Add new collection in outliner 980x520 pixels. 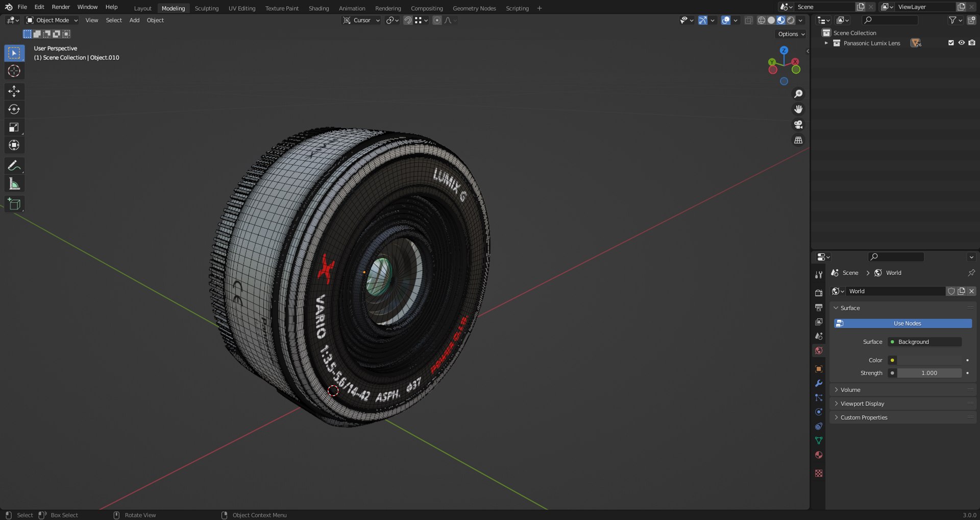[x=971, y=20]
